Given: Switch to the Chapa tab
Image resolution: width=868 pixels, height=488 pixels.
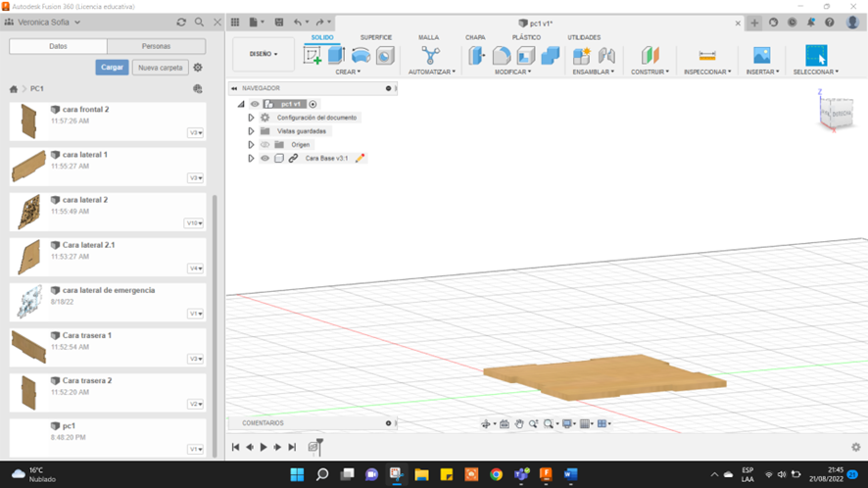Looking at the screenshot, I should tap(475, 37).
